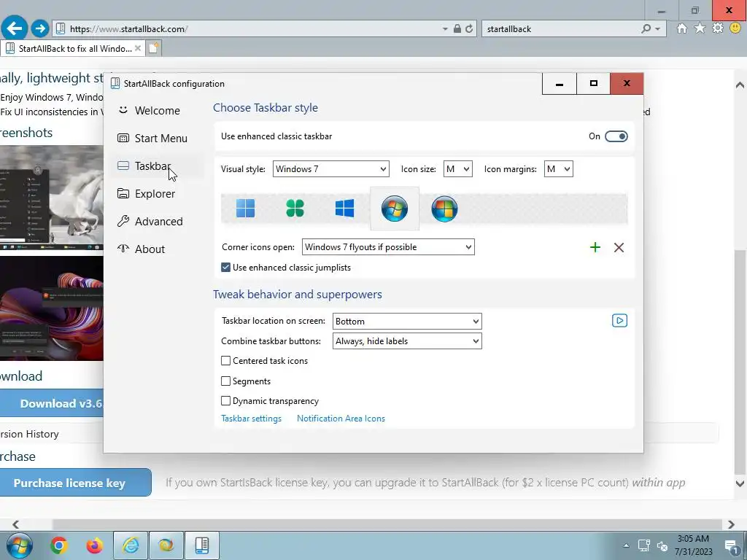Add a custom start button with plus icon
Screen dimensions: 747x560
point(595,247)
